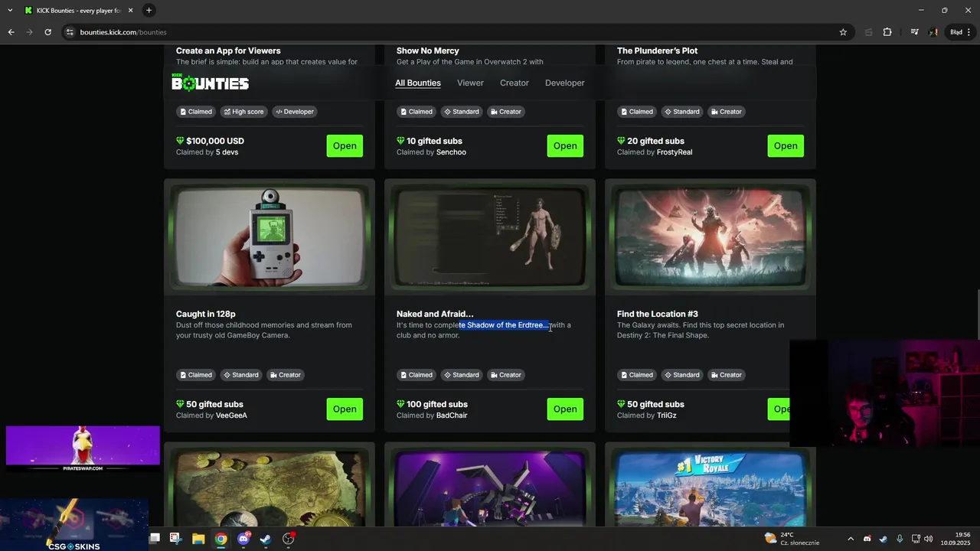Image resolution: width=980 pixels, height=551 pixels.
Task: Click the Developer tag on app bounty
Action: click(295, 112)
